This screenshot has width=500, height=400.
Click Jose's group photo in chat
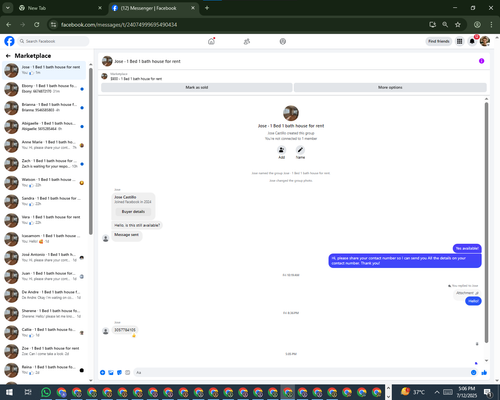click(291, 113)
